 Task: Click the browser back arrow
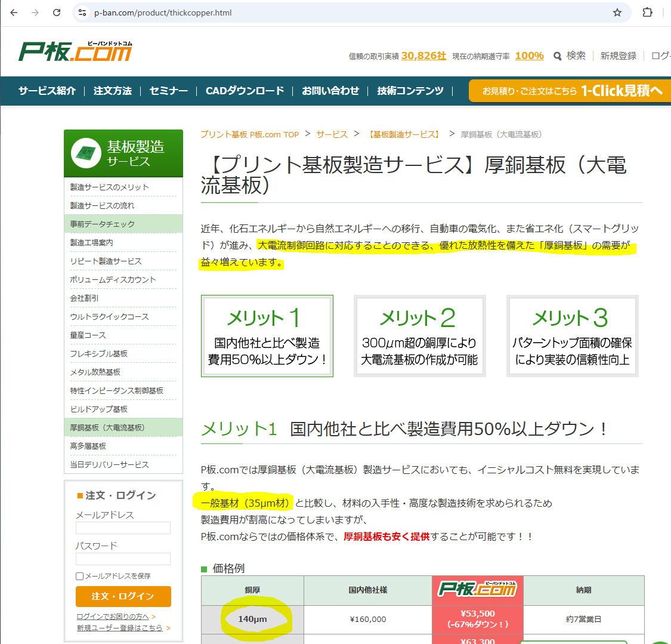[x=14, y=13]
